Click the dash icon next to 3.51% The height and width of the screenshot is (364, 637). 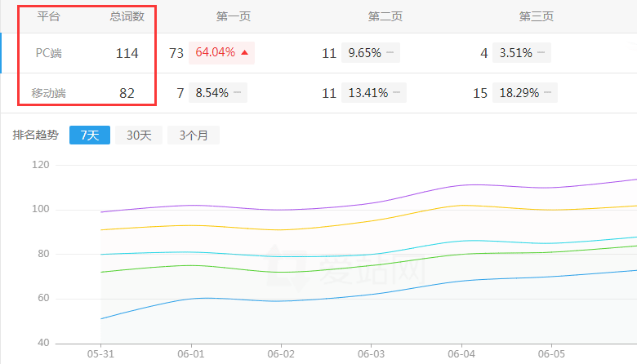coord(541,53)
